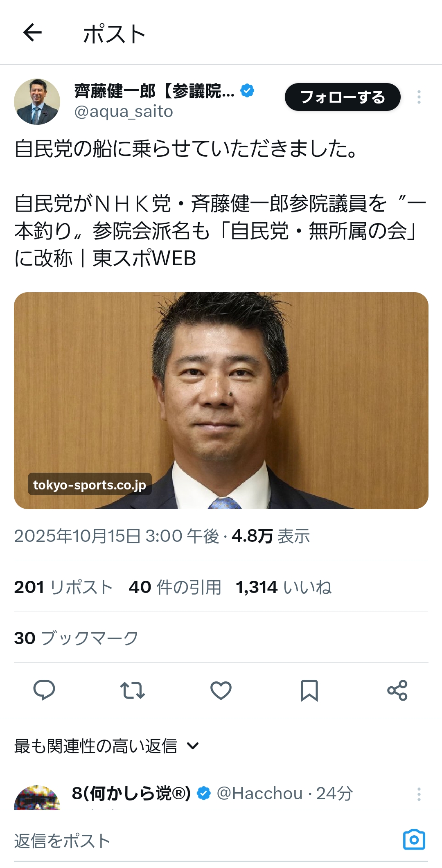Open three-dot menu on Hacchou reply

click(419, 794)
